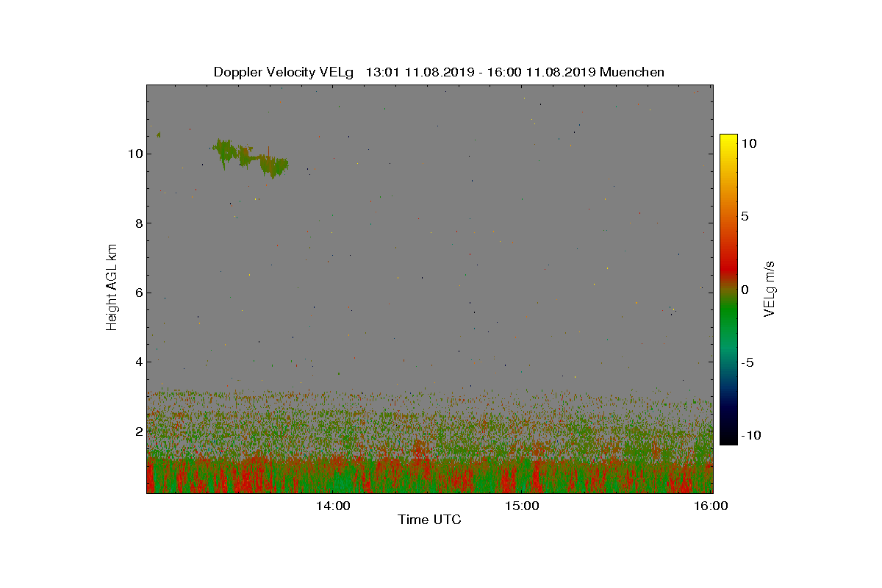Click the height tick label "8"
Screen dimensions: 882x588
tap(137, 223)
